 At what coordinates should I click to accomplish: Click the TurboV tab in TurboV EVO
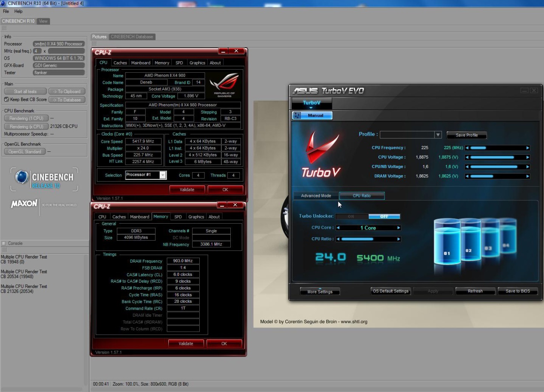coord(312,103)
